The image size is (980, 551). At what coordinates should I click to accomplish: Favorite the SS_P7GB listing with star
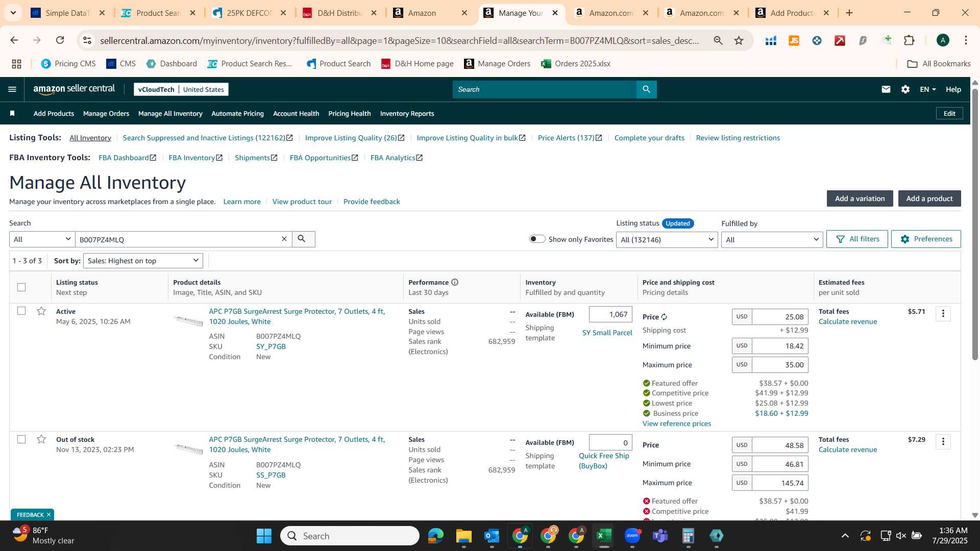pos(41,439)
